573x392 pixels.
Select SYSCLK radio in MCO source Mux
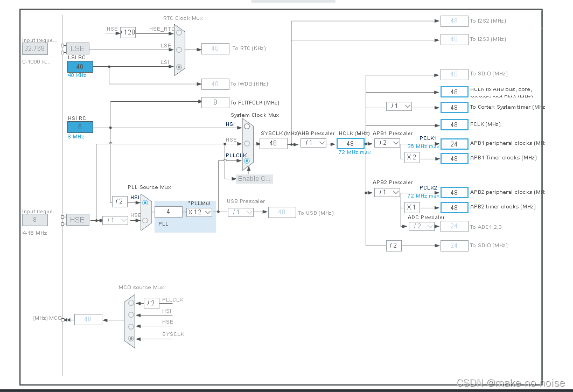(x=131, y=338)
